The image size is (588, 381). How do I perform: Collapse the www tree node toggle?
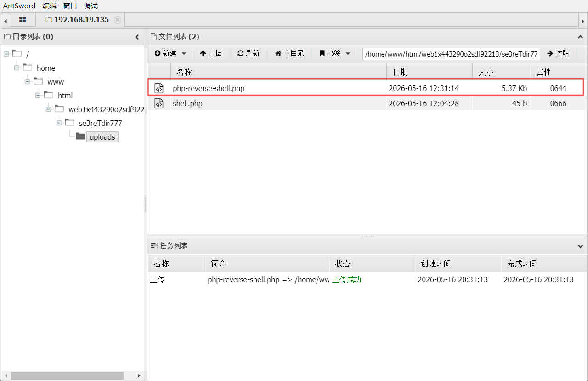click(27, 81)
